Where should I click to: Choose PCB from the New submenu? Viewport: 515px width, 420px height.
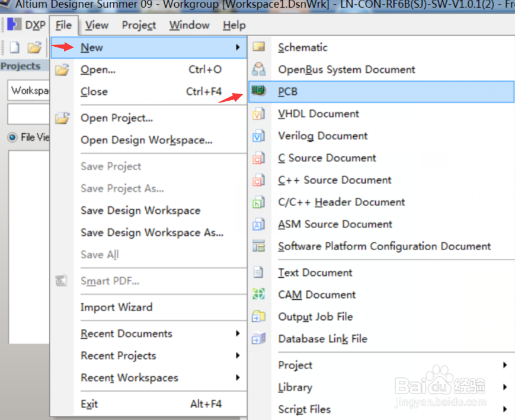coord(381,92)
